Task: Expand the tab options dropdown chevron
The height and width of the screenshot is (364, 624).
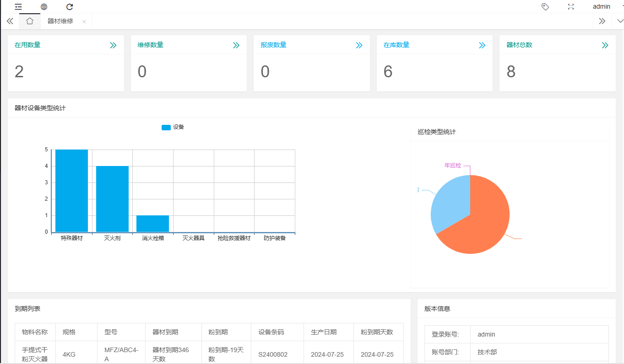Action: pyautogui.click(x=621, y=21)
